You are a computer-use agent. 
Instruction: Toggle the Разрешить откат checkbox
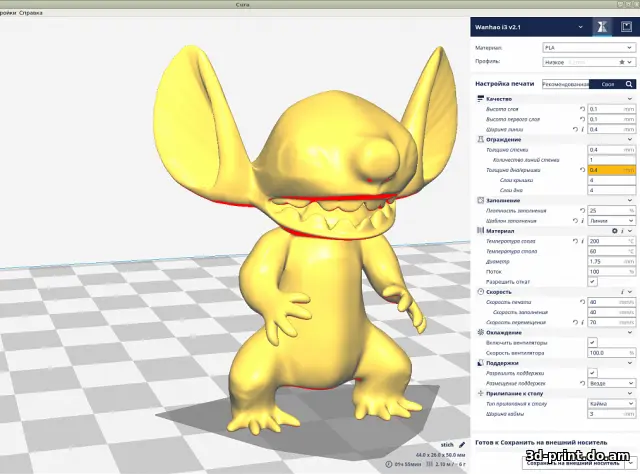(x=592, y=282)
